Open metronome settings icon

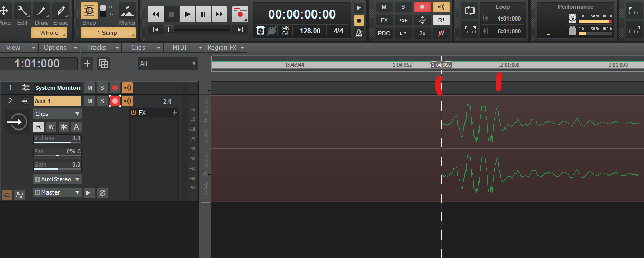click(359, 33)
